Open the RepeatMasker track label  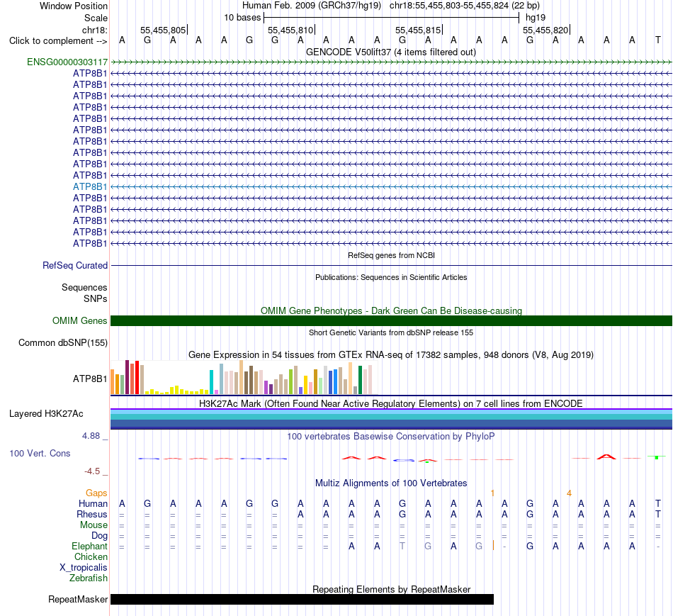pos(78,599)
